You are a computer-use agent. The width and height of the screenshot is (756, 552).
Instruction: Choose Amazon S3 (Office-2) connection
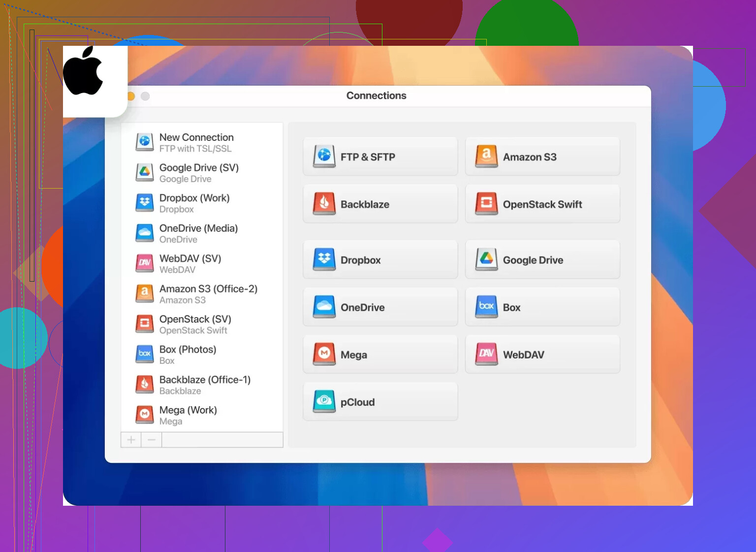pyautogui.click(x=208, y=294)
